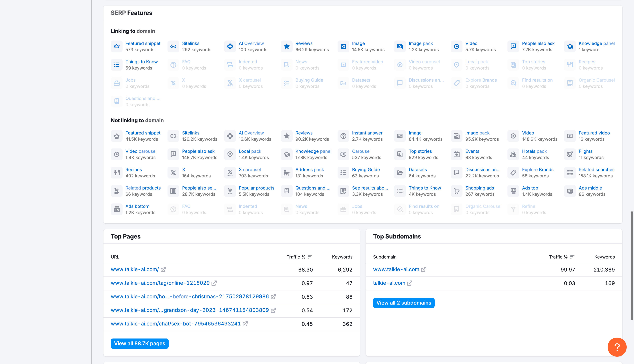This screenshot has height=364, width=634.
Task: Click the Featured snippet crown icon under Linking to domain
Action: [116, 46]
